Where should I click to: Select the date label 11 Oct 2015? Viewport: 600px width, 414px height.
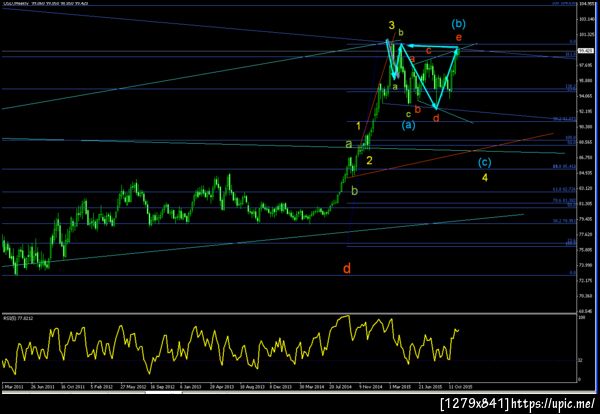(460, 387)
